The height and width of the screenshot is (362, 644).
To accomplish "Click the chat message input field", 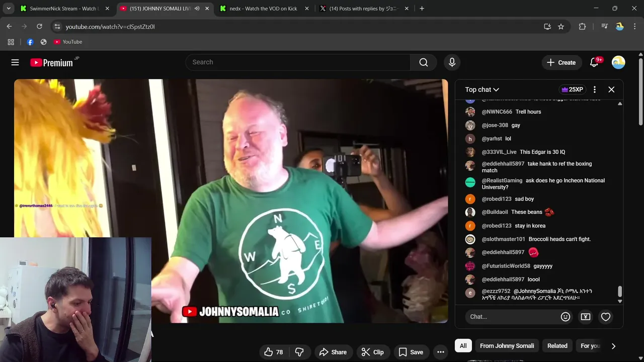I will [512, 317].
